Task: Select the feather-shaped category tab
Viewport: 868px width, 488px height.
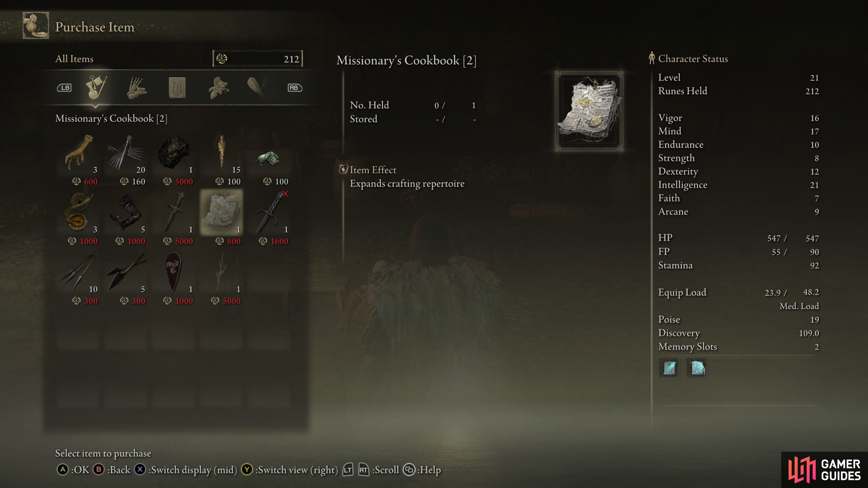Action: pyautogui.click(x=256, y=87)
